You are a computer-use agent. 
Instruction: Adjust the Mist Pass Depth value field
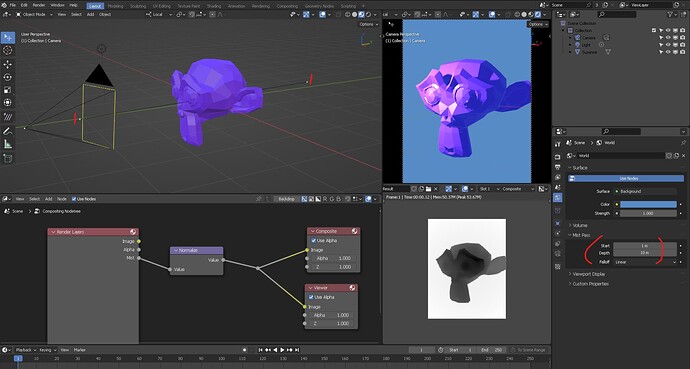tap(645, 253)
